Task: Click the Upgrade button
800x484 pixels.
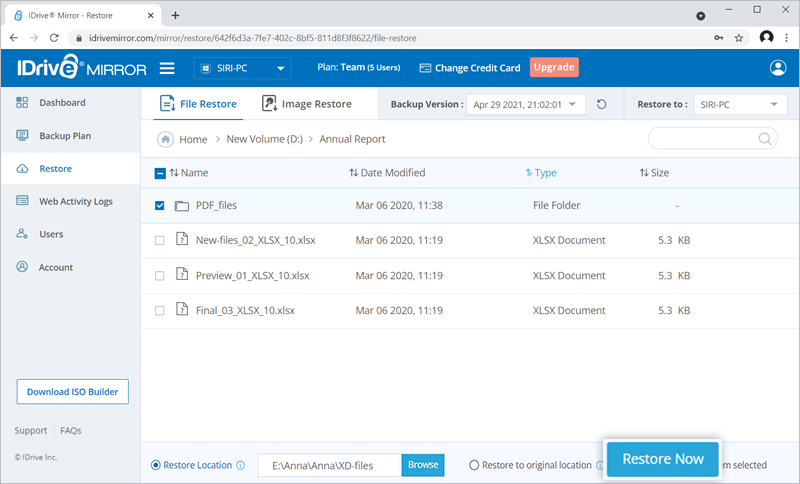Action: [x=554, y=67]
